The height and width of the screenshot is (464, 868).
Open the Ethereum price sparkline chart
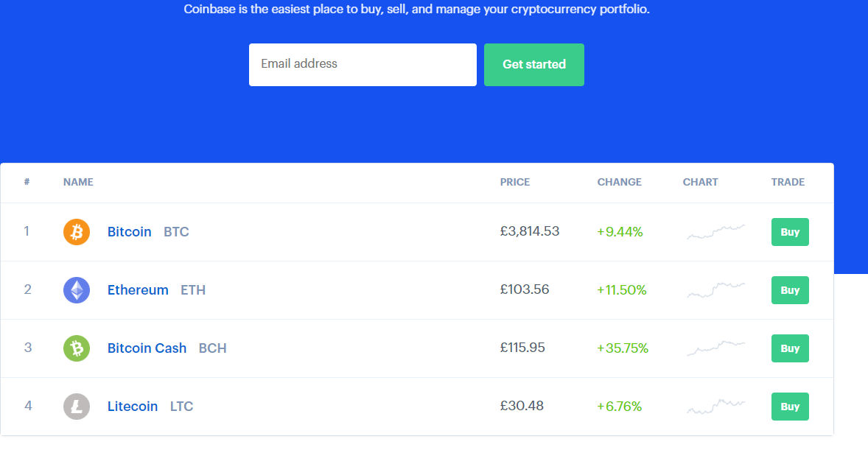click(x=715, y=289)
